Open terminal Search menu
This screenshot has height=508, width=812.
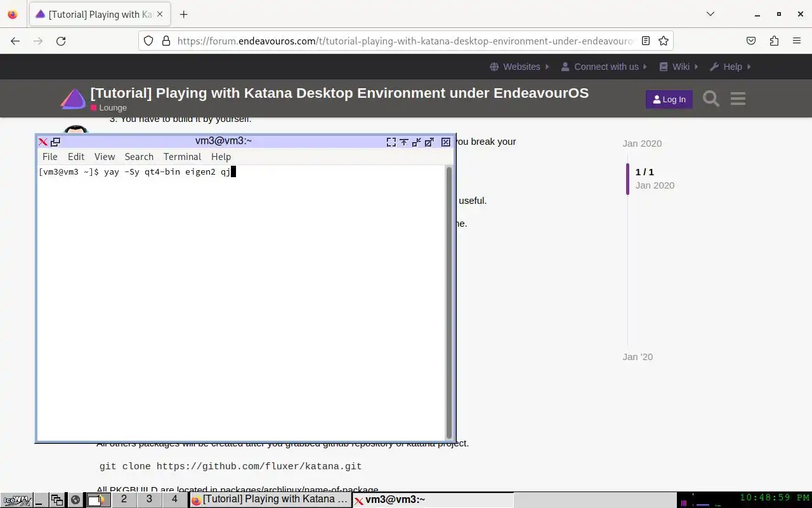pos(139,157)
